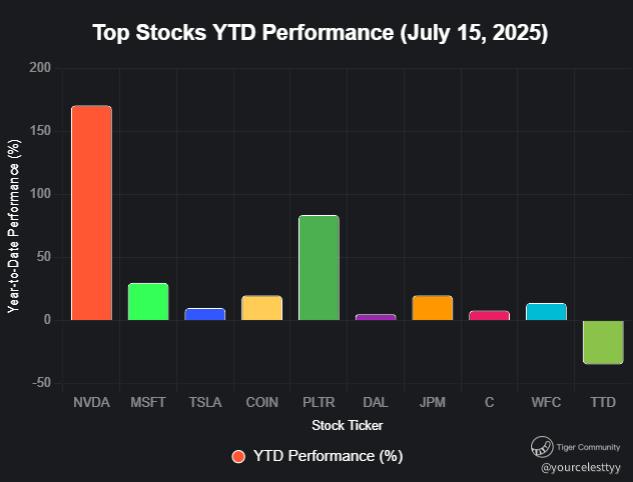Click the cyan WFC bar
This screenshot has height=482, width=633.
[x=546, y=312]
